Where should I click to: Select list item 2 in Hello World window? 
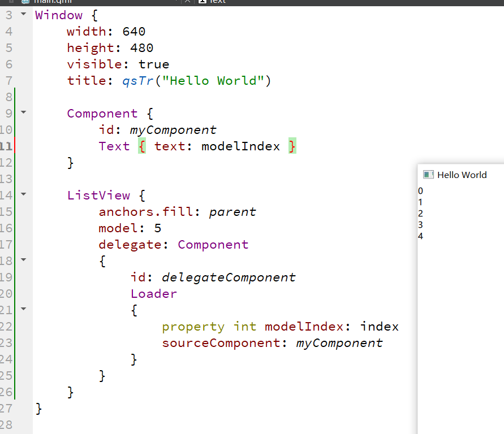(x=420, y=214)
